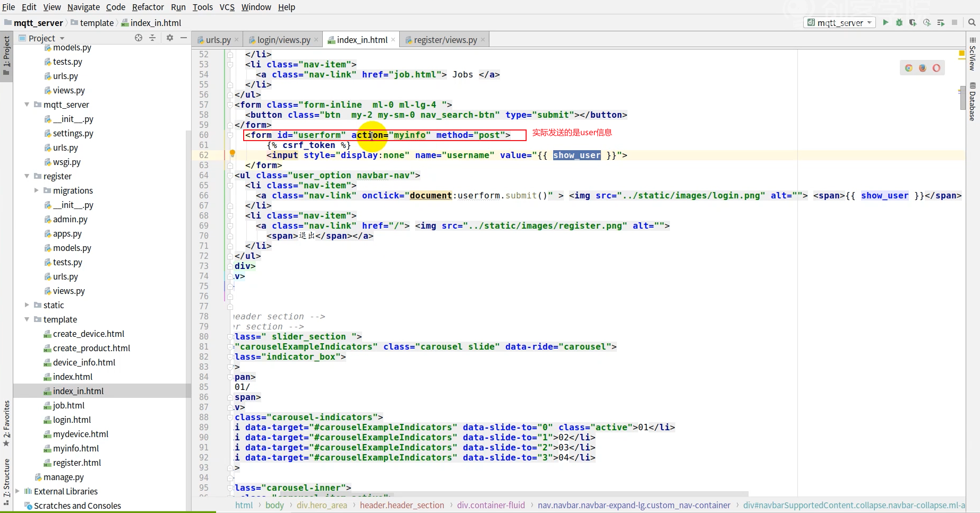Click the scroll-from-source target icon
This screenshot has height=513, width=980.
pyautogui.click(x=139, y=38)
